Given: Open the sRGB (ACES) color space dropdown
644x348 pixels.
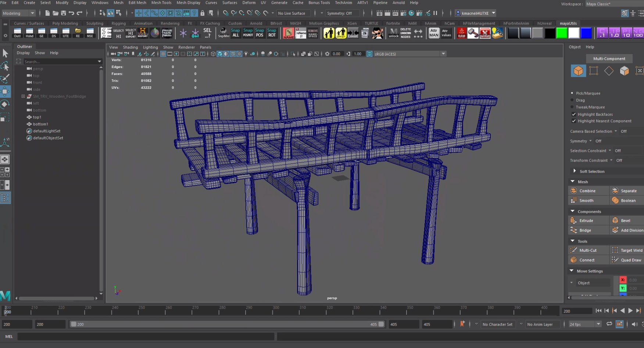Looking at the screenshot, I should (443, 54).
